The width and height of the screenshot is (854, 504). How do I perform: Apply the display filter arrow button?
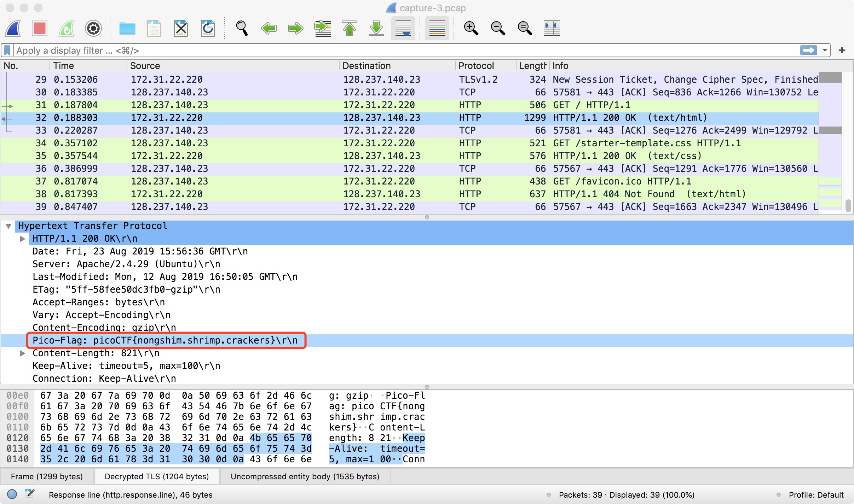(809, 51)
